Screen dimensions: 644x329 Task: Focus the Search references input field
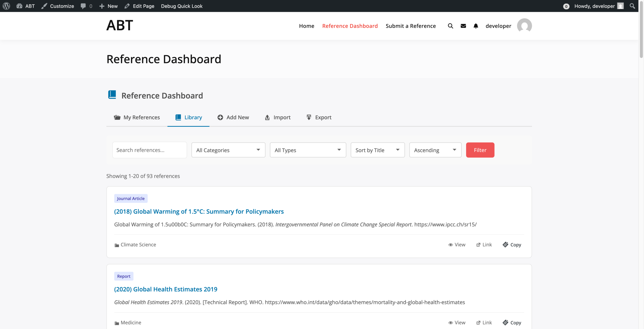coord(149,150)
